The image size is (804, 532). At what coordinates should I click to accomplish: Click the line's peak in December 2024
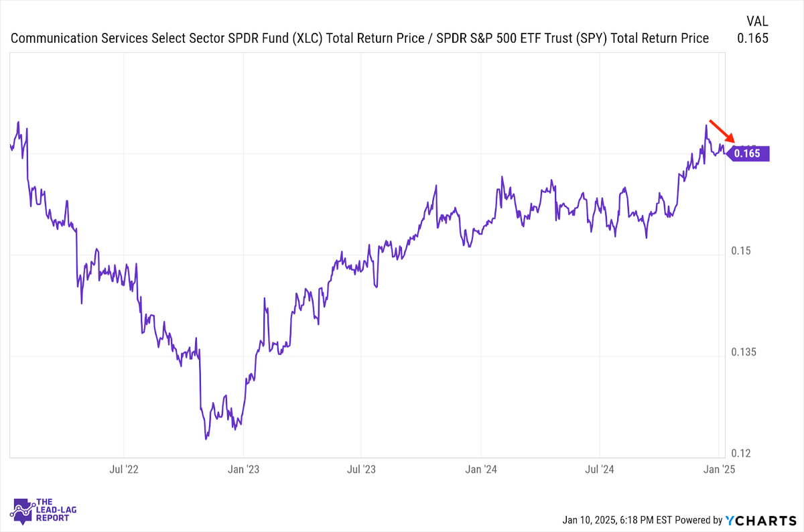click(x=706, y=125)
